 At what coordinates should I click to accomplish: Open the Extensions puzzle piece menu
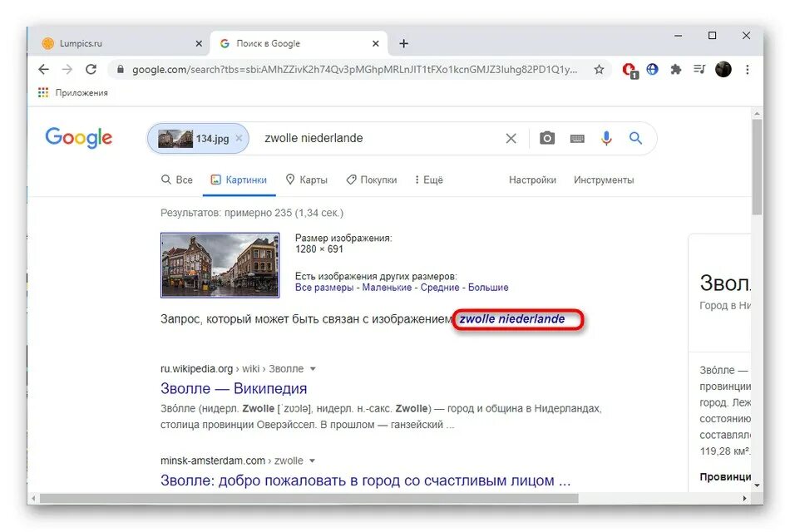[675, 70]
